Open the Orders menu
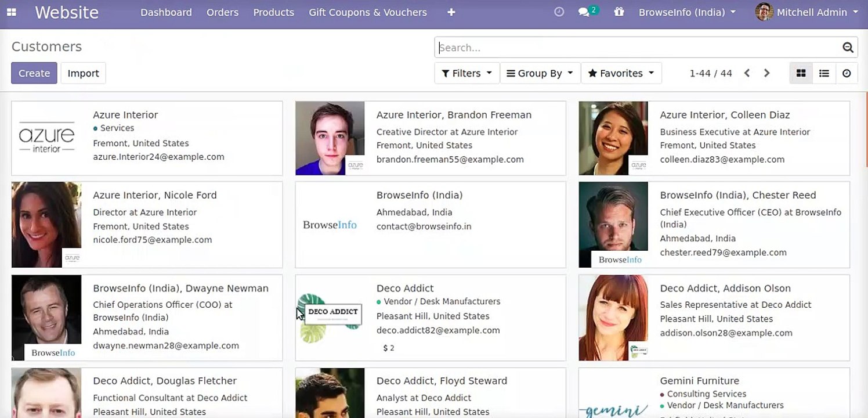This screenshot has width=868, height=418. [x=222, y=12]
